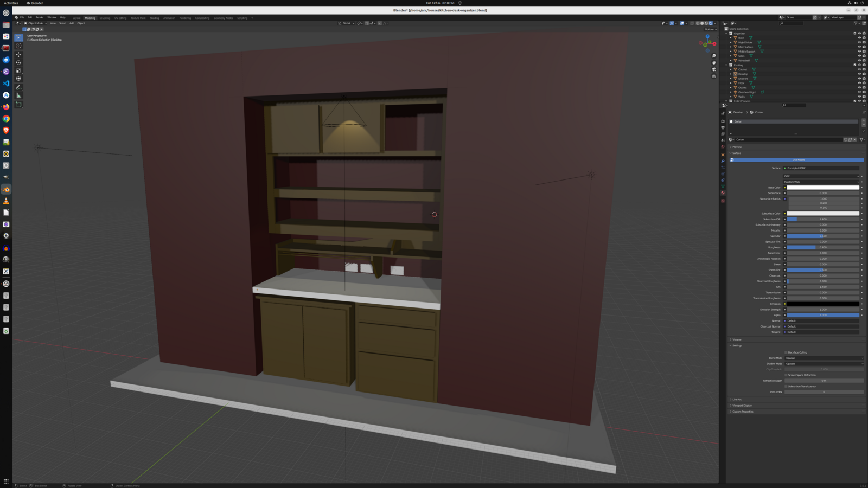Open the Render menu
The width and height of the screenshot is (868, 488).
(x=40, y=17)
